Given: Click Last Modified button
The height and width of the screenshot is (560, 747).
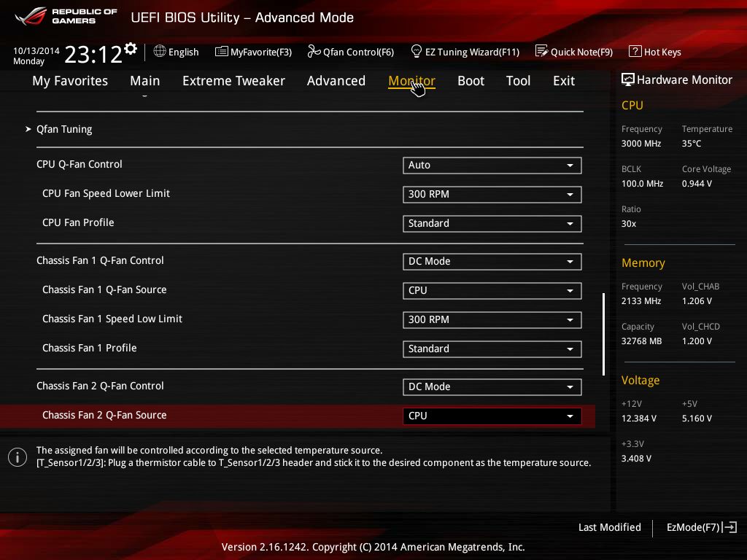Looking at the screenshot, I should pos(609,527).
